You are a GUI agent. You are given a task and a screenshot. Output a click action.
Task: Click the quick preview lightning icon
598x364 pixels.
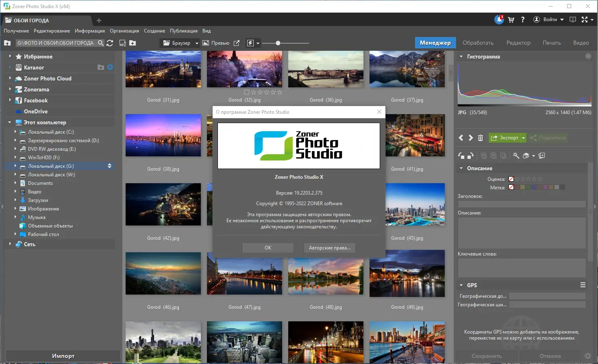(x=250, y=43)
